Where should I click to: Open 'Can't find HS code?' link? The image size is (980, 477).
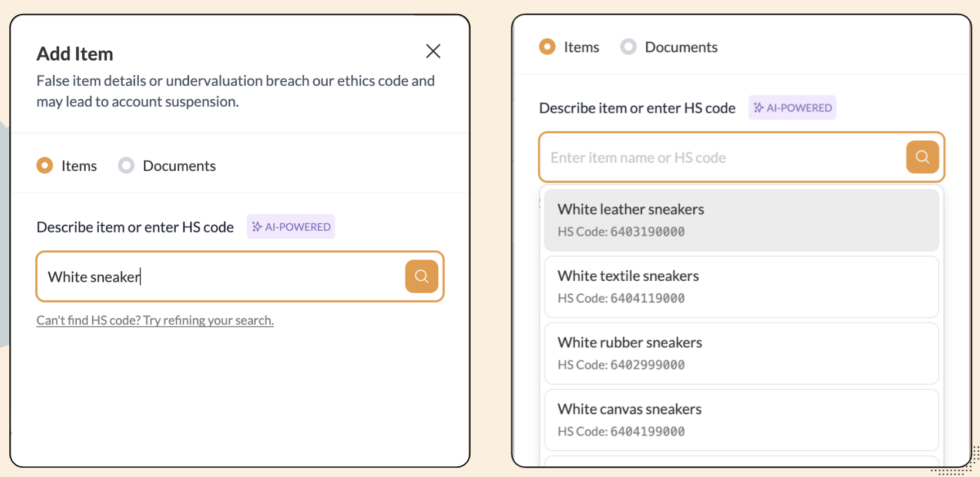point(155,320)
